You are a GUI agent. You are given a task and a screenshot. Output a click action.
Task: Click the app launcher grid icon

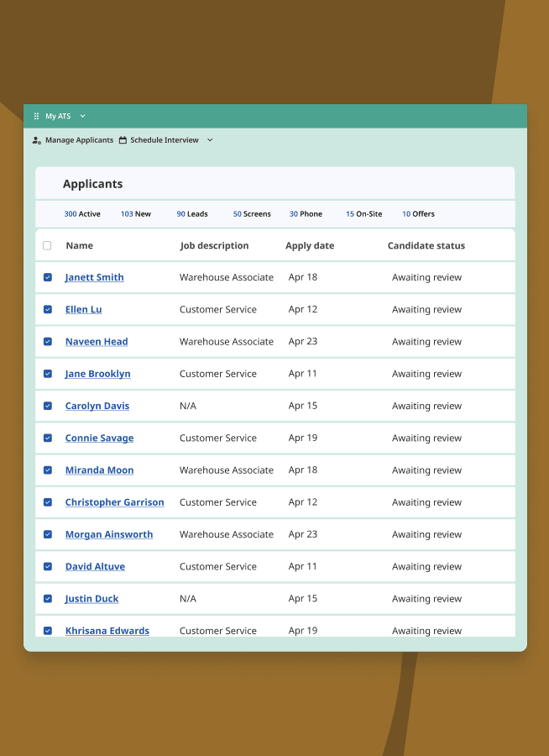[x=36, y=117]
